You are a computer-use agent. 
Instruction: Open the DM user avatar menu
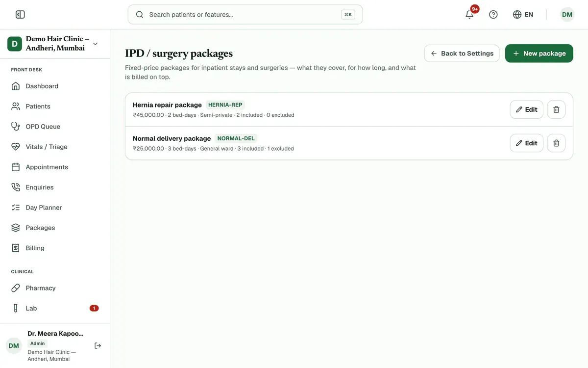coord(567,15)
